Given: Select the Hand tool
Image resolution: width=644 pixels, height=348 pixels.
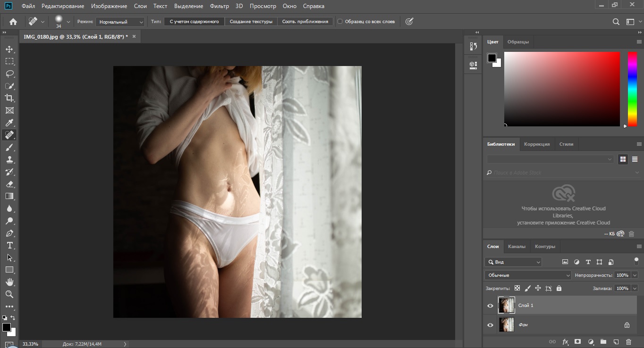Looking at the screenshot, I should click(9, 282).
